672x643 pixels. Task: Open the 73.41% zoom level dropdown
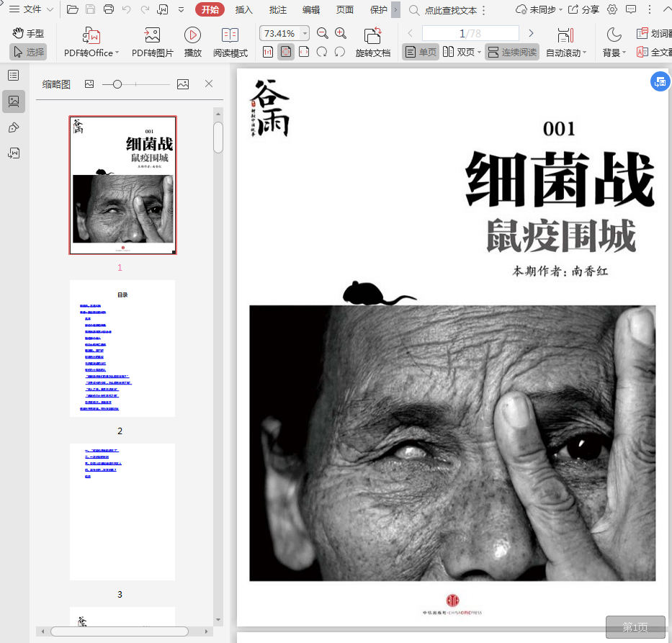(305, 34)
